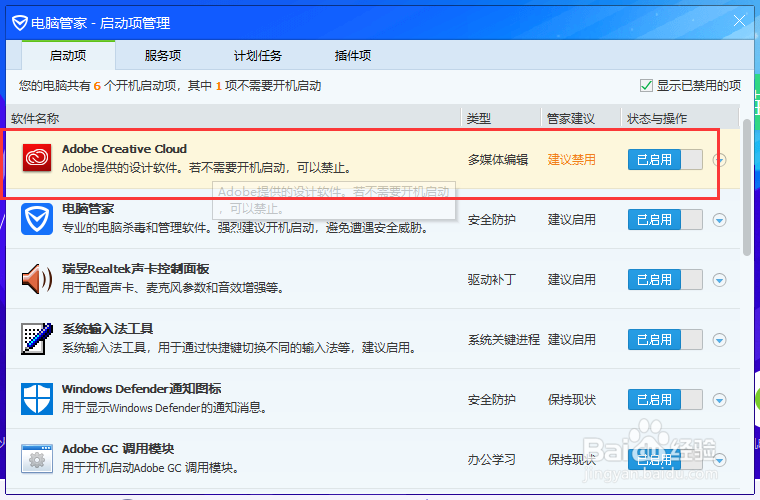760x500 pixels.
Task: Click the 电脑管家 logo in title bar
Action: tap(19, 23)
